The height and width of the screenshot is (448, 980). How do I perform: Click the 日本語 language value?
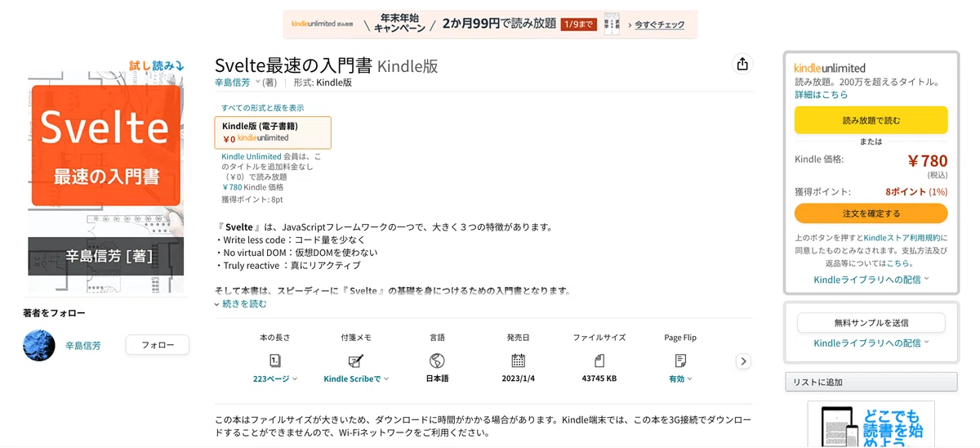437,379
